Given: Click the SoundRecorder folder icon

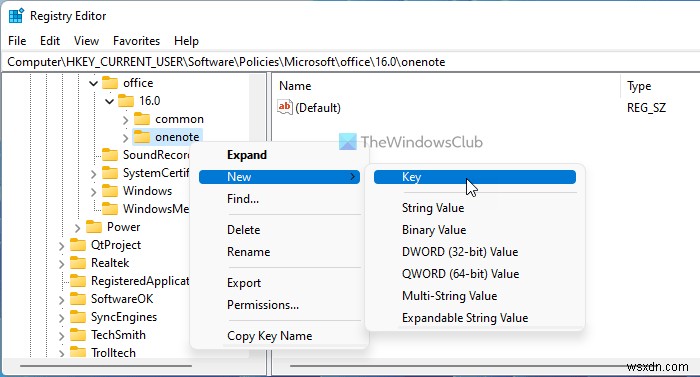Looking at the screenshot, I should click(110, 155).
